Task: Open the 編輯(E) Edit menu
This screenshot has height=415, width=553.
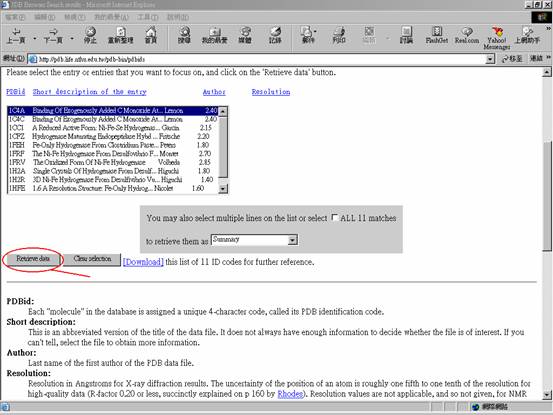Action: tap(44, 17)
